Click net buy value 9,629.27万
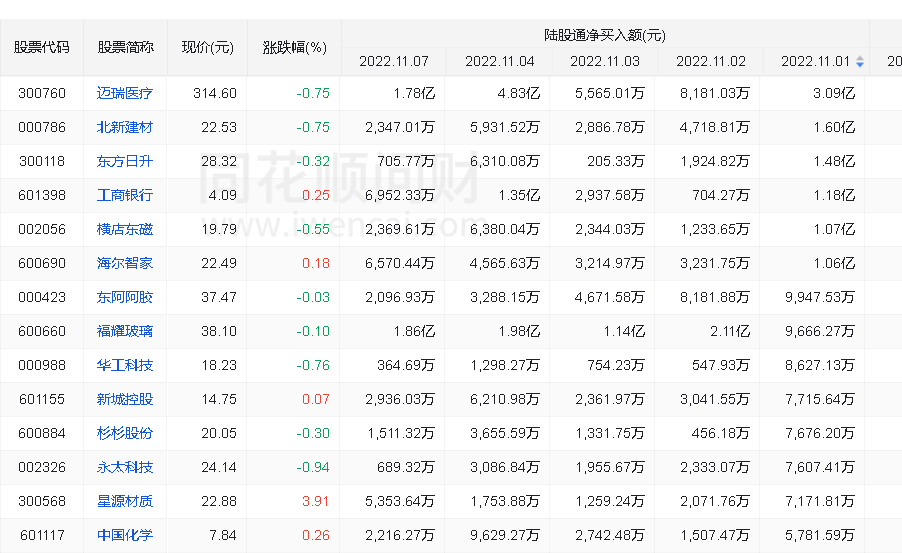 tap(505, 535)
